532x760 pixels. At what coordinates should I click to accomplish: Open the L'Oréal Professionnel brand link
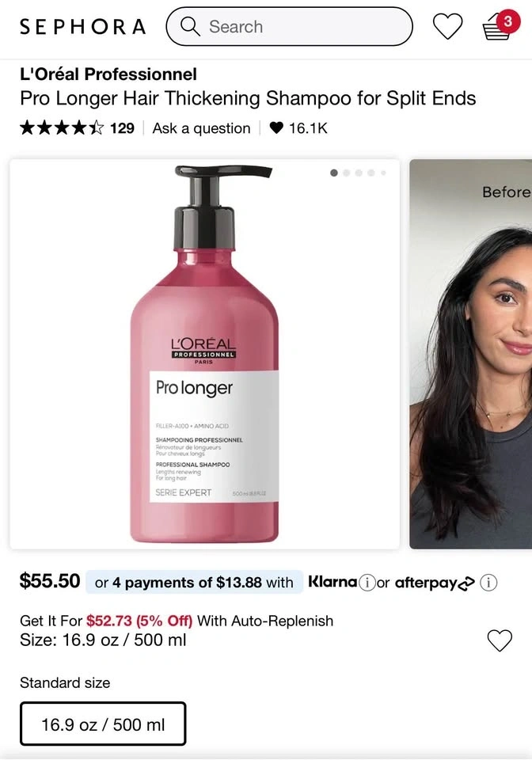108,74
